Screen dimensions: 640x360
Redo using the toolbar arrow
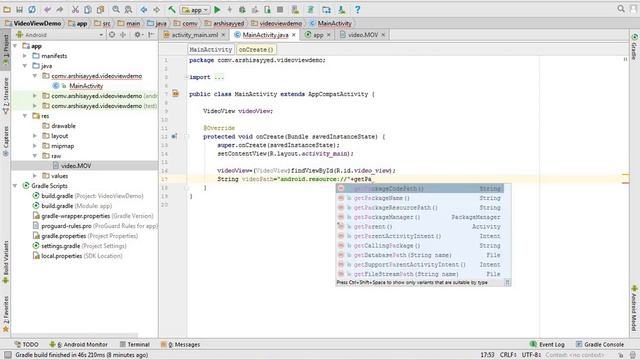(60, 9)
